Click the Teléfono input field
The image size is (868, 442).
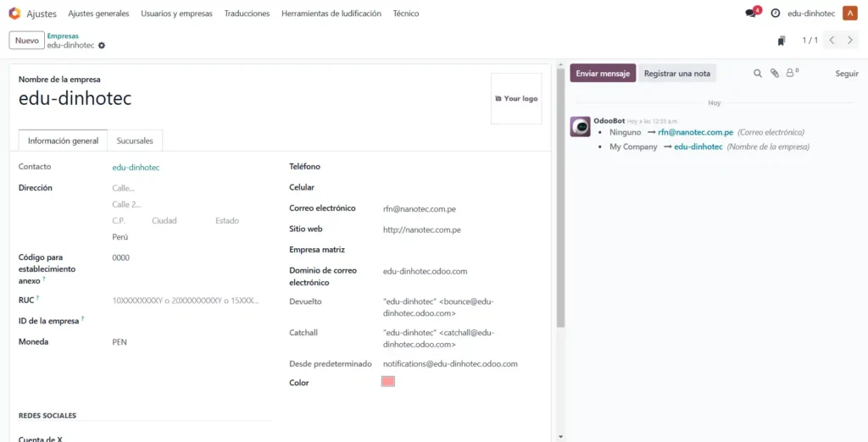click(x=462, y=167)
